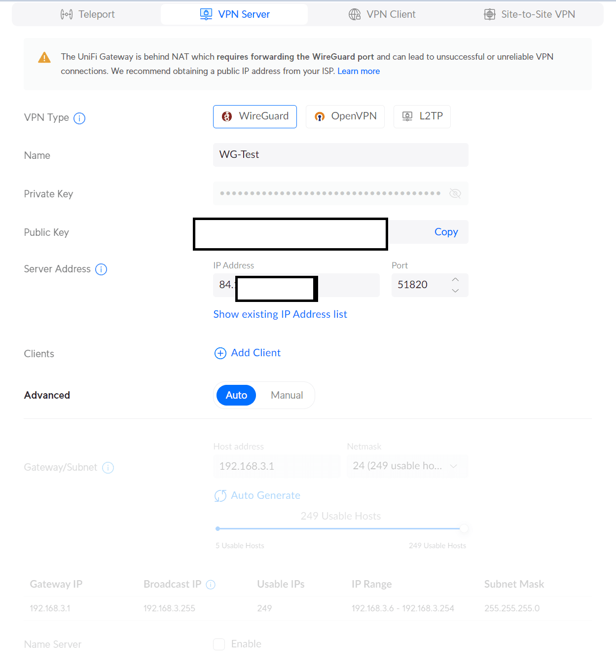Click the VPN Server monitor icon
The height and width of the screenshot is (672, 616).
pos(206,14)
